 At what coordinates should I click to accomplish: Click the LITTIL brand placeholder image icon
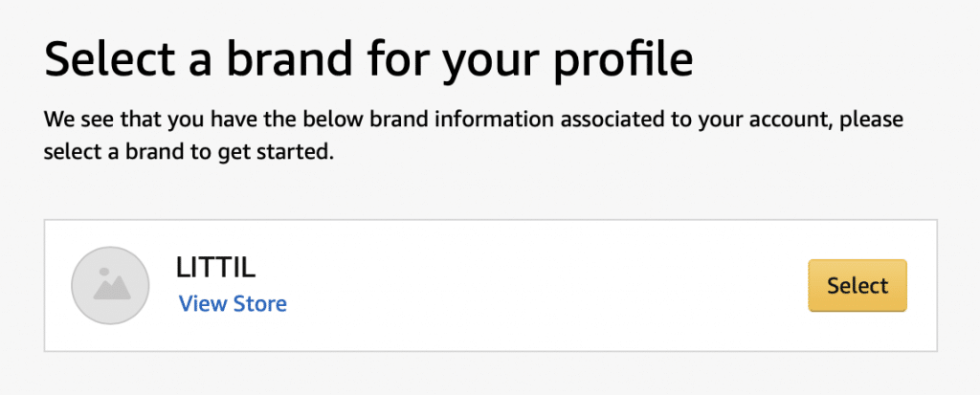111,286
